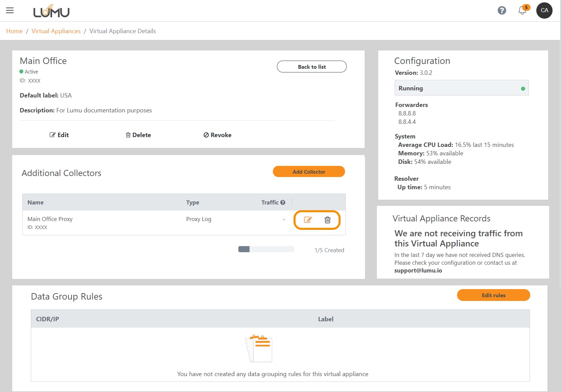Click the Name column header
This screenshot has width=562, height=392.
point(36,202)
